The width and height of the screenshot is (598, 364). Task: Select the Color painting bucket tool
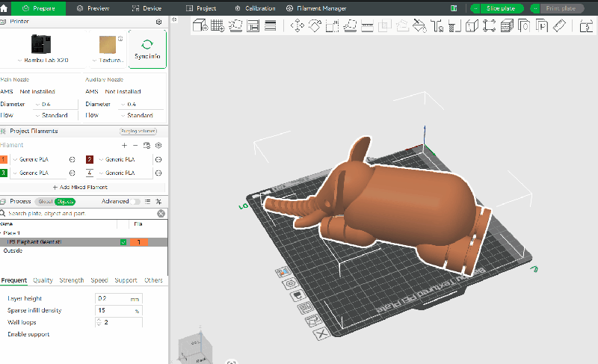tap(419, 26)
